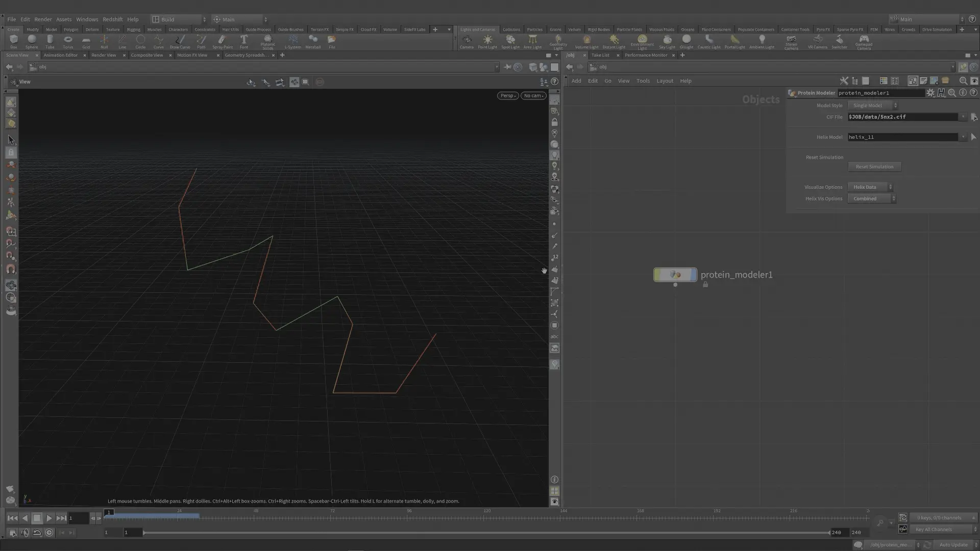Open the parameter pane help icon
980x551 pixels.
973,93
